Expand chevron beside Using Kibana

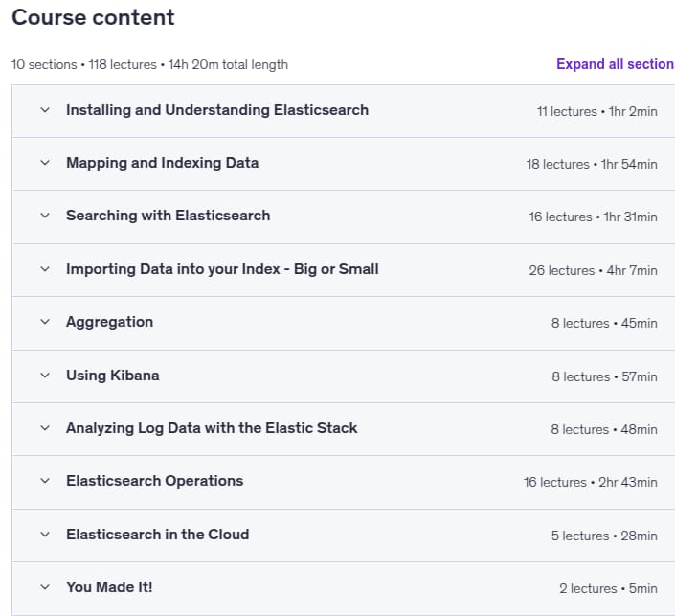(45, 376)
